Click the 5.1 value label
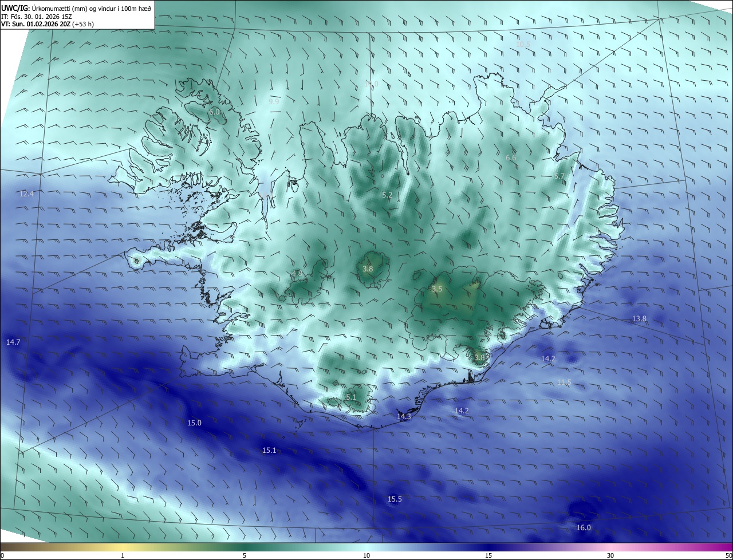Screen dimensions: 733x560 (351, 397)
